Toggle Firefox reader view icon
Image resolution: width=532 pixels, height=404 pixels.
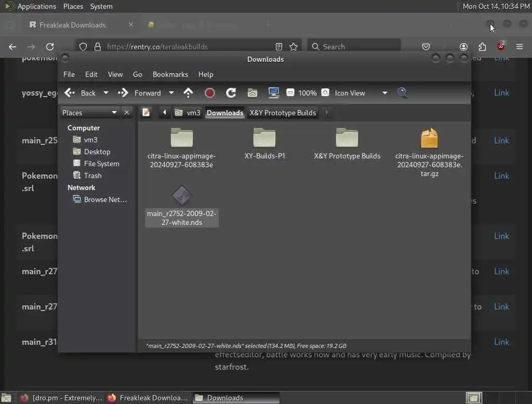pos(279,46)
